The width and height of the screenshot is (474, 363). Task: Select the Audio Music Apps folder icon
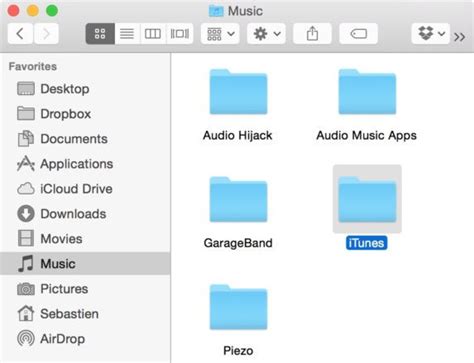point(367,92)
